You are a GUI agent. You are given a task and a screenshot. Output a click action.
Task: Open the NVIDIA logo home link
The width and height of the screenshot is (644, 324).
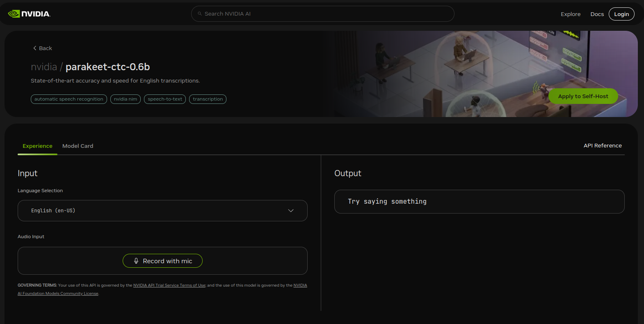[x=29, y=14]
